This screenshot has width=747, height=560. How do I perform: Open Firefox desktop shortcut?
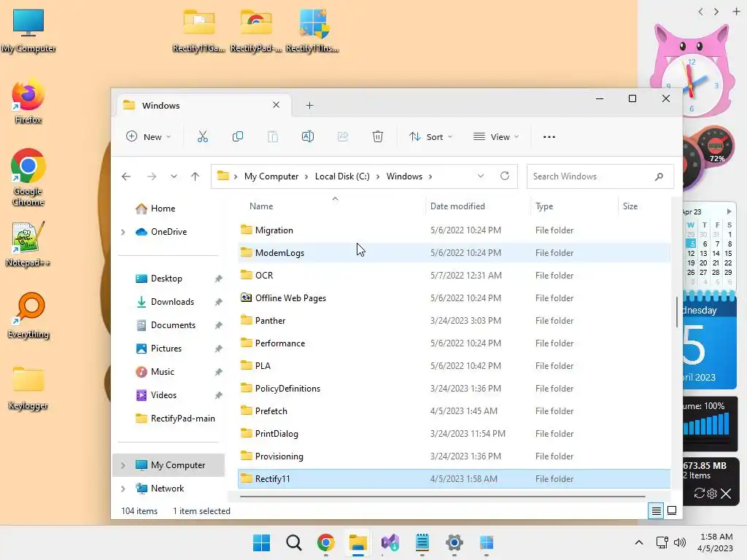28,101
